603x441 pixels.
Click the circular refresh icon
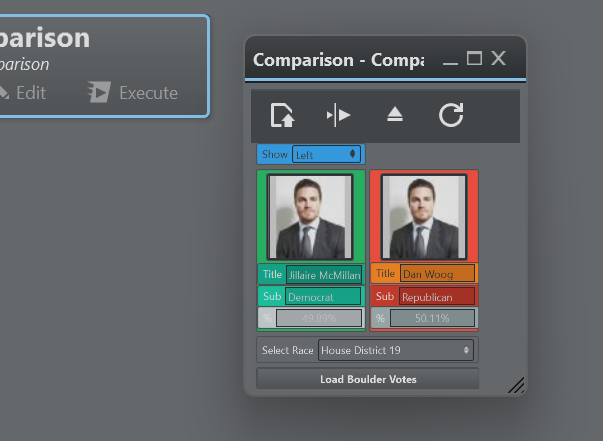pos(451,115)
